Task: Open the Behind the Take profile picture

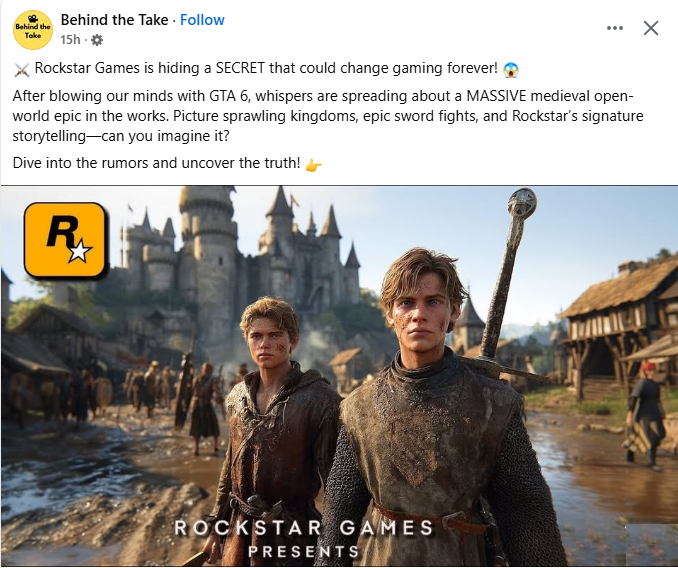Action: tap(33, 30)
